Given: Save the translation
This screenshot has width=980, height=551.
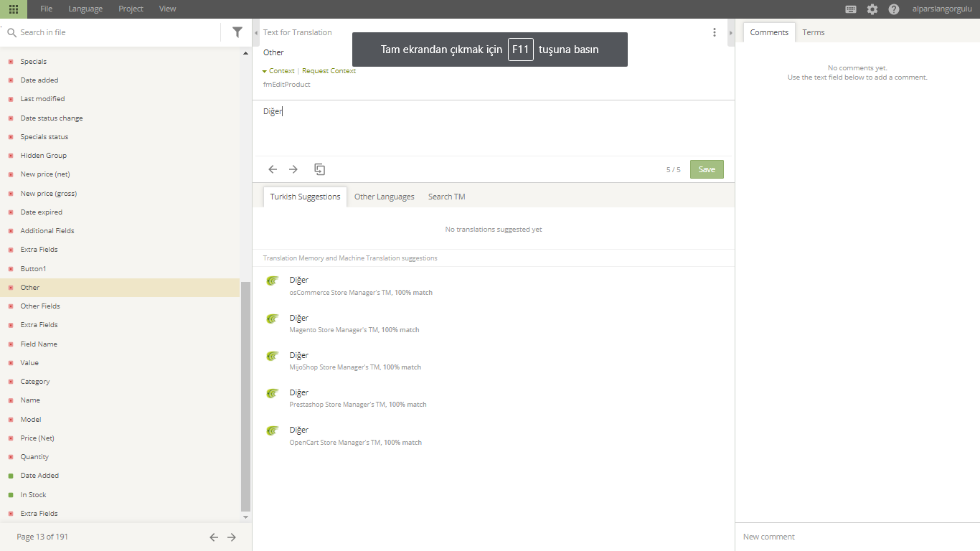Looking at the screenshot, I should 707,169.
